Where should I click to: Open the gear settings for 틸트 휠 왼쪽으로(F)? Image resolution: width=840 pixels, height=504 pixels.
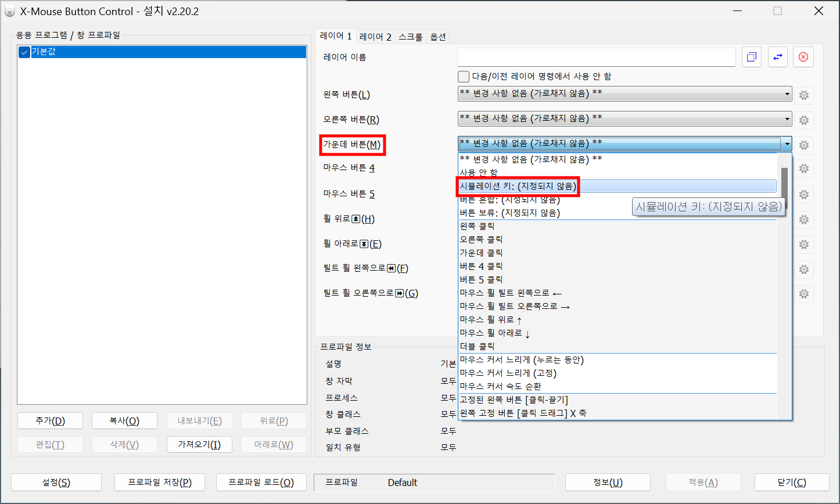pyautogui.click(x=804, y=269)
